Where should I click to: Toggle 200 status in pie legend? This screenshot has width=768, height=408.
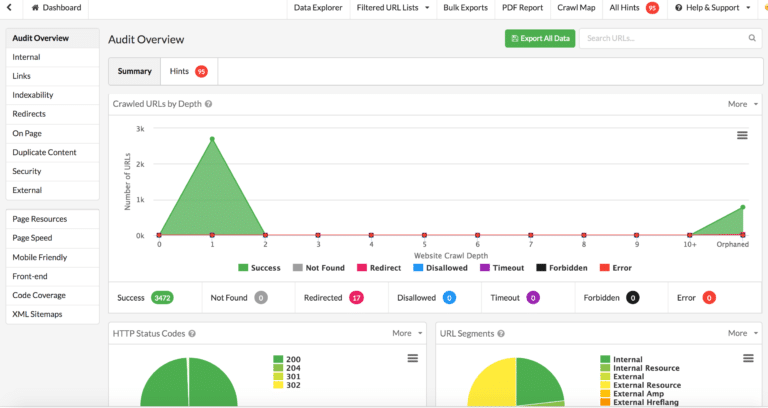pos(287,360)
